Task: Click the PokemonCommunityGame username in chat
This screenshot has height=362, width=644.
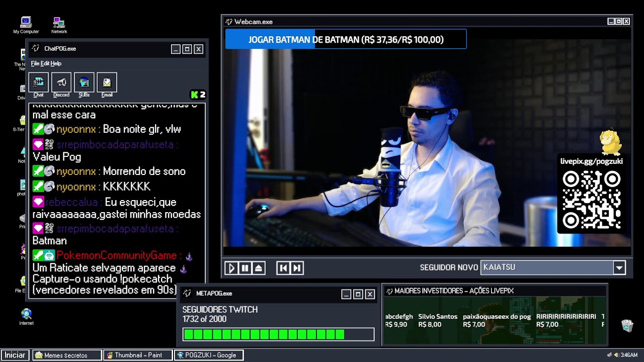Action: tap(116, 255)
